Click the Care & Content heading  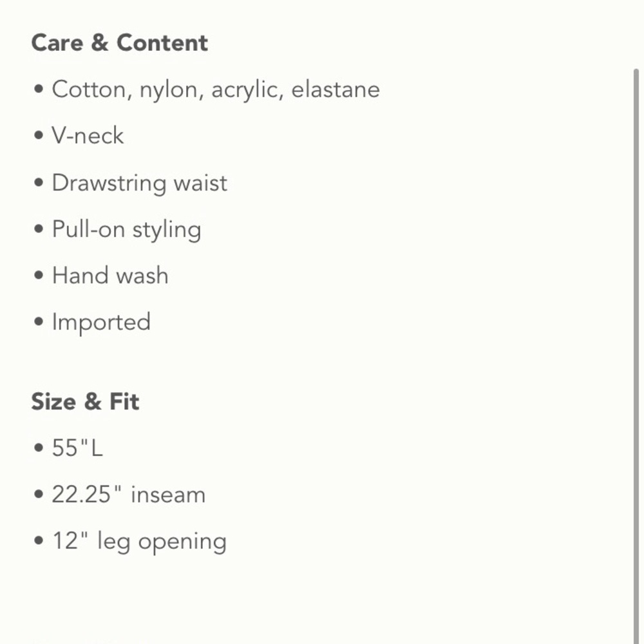tap(119, 43)
